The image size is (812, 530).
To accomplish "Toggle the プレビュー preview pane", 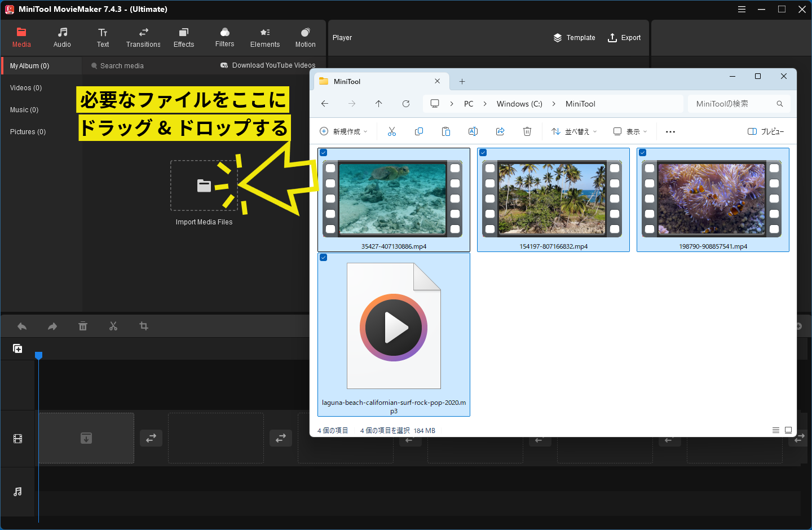I will click(766, 131).
